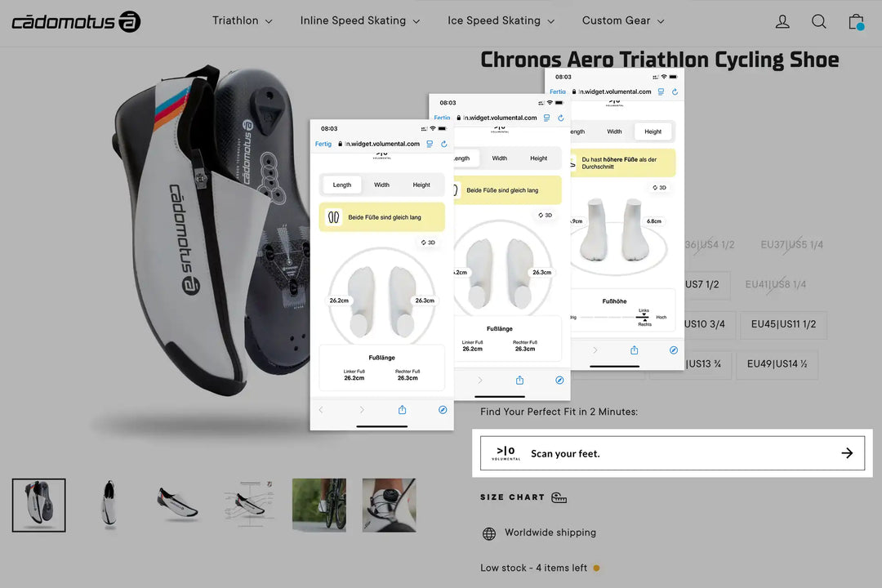The width and height of the screenshot is (882, 588).
Task: Expand the Inline Speed Skating menu
Action: click(x=360, y=20)
